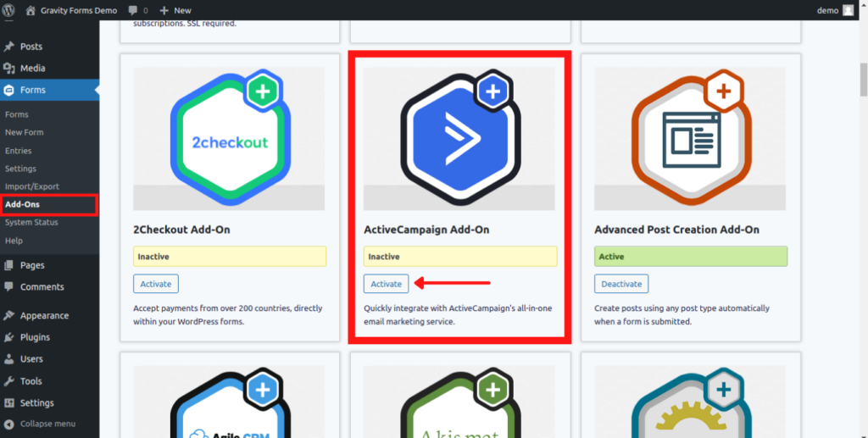Click the Gravity Forms Demo site name
This screenshot has height=438, width=868.
[79, 10]
